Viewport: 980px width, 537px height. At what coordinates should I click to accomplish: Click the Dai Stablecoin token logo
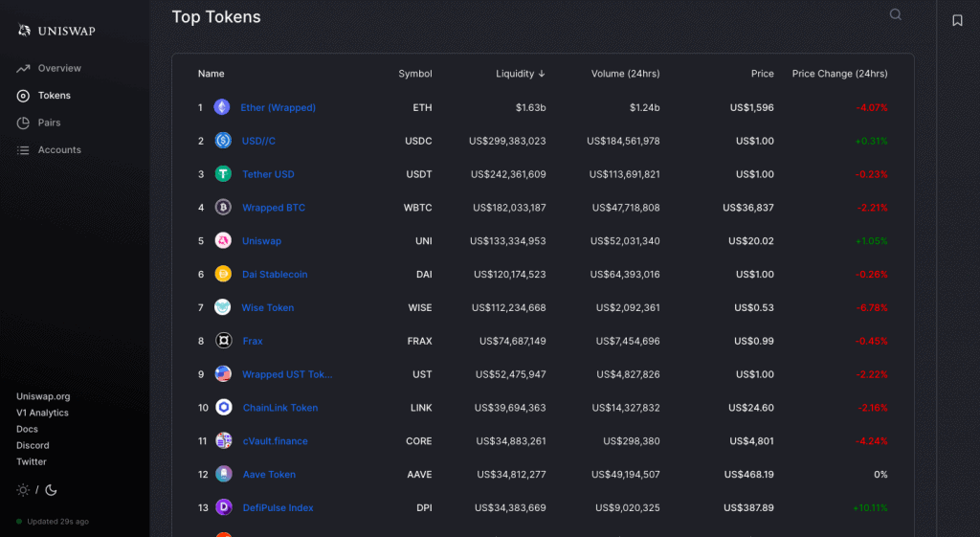tap(223, 274)
